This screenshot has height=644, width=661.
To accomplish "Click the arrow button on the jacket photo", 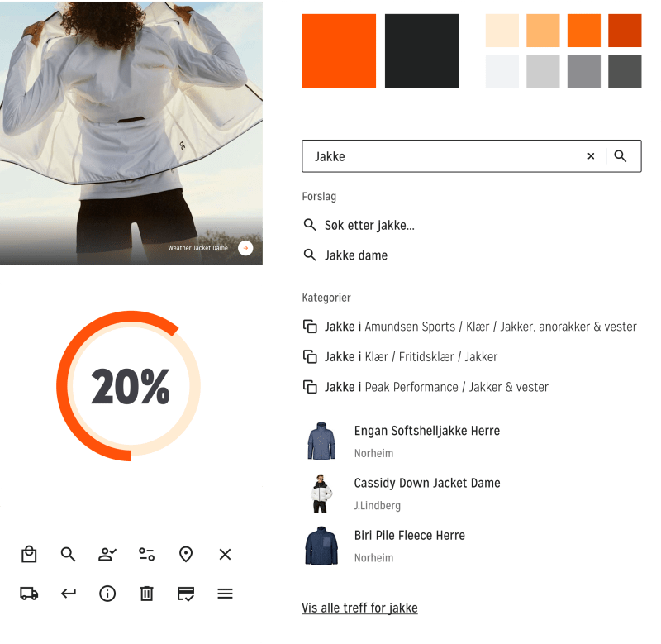I will point(245,248).
